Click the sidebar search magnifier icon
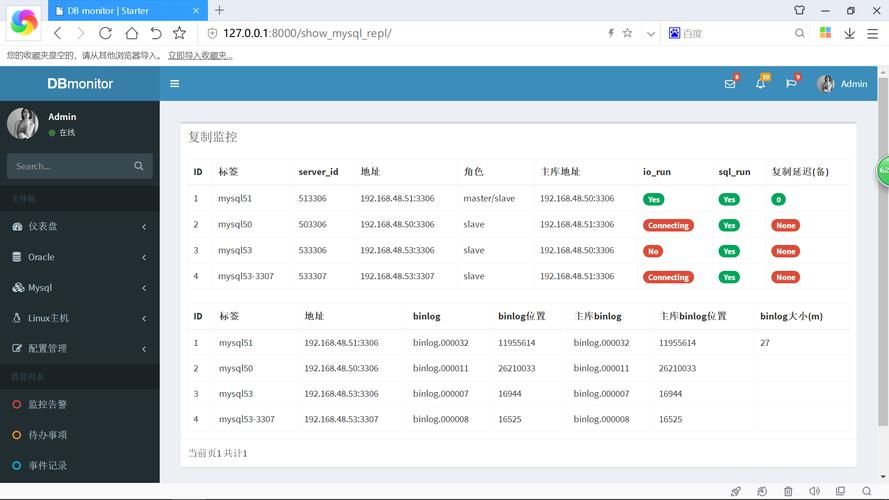 (139, 166)
